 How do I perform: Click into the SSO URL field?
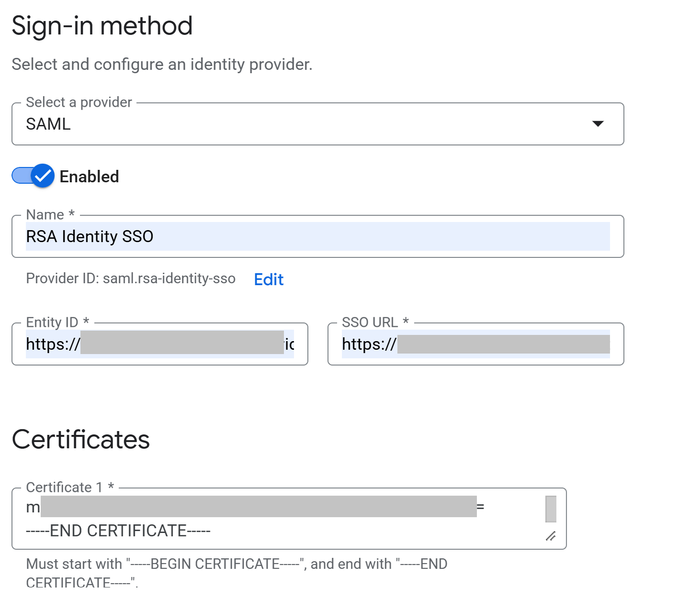coord(475,344)
